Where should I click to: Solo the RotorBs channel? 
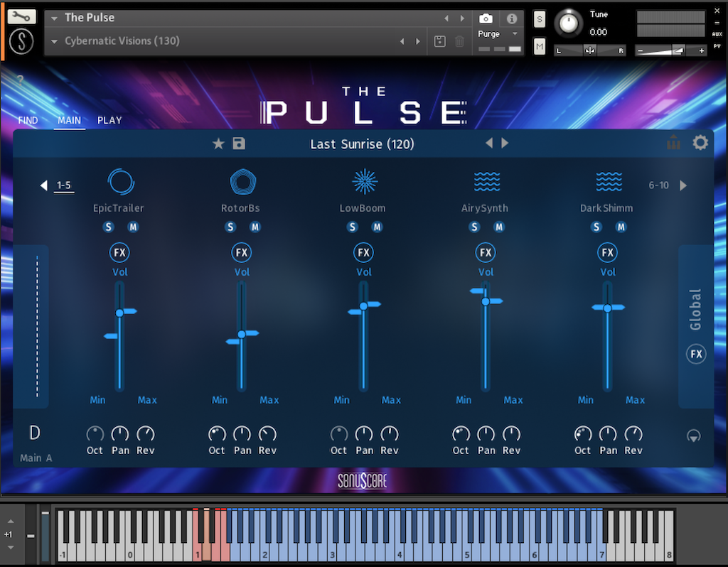coord(230,227)
